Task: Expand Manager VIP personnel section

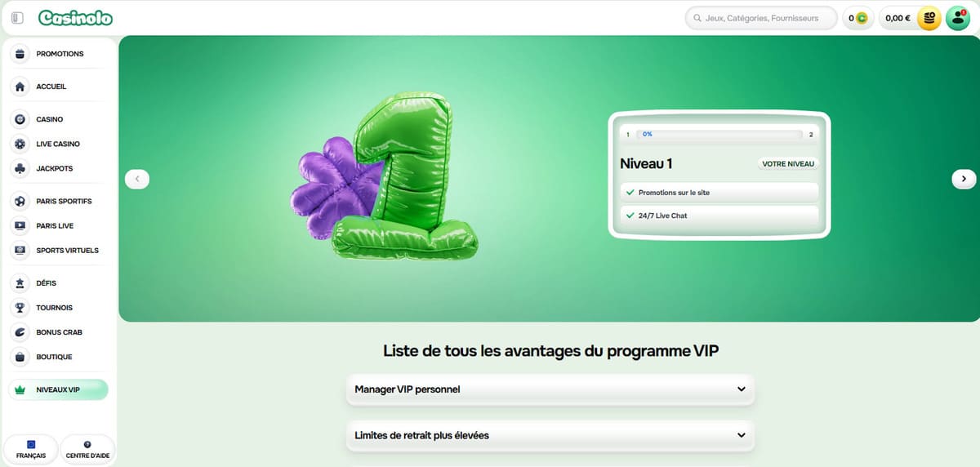Action: tap(550, 389)
